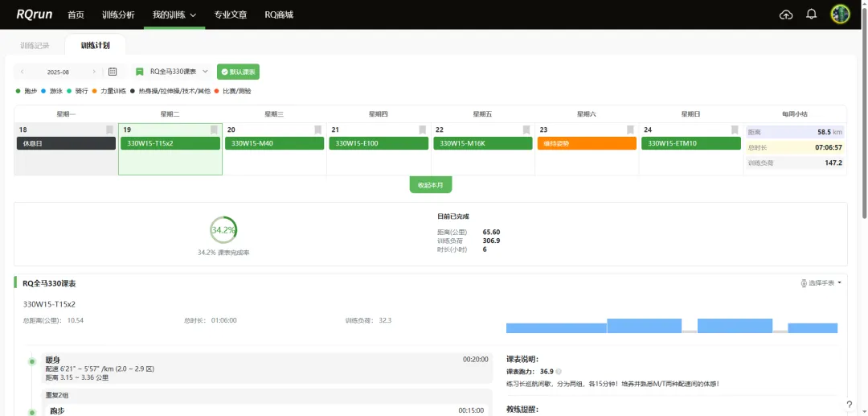
Task: Go to previous month arrow
Action: coord(22,72)
